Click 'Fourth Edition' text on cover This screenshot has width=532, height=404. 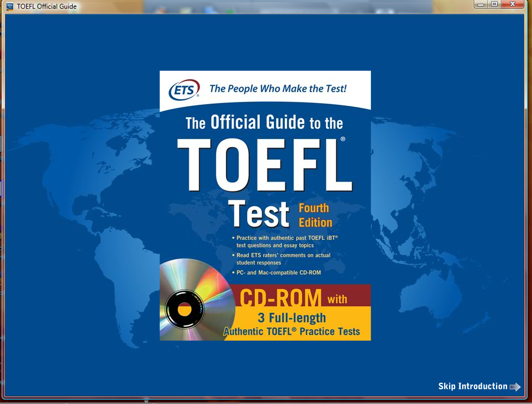point(315,215)
